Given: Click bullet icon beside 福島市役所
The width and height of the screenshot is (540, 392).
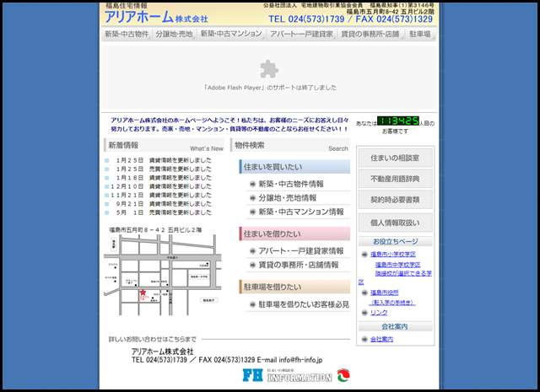Looking at the screenshot, I should 364,293.
